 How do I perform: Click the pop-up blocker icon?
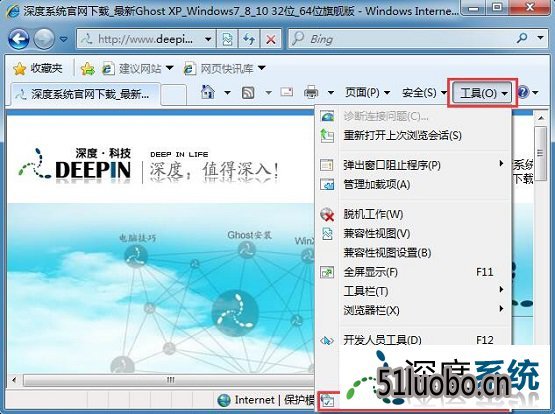[x=327, y=165]
